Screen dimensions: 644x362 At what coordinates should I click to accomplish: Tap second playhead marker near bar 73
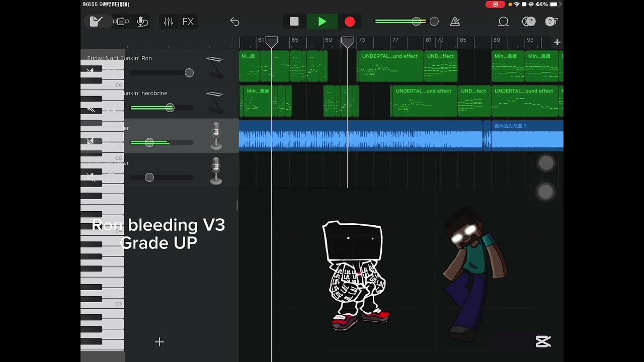[347, 42]
